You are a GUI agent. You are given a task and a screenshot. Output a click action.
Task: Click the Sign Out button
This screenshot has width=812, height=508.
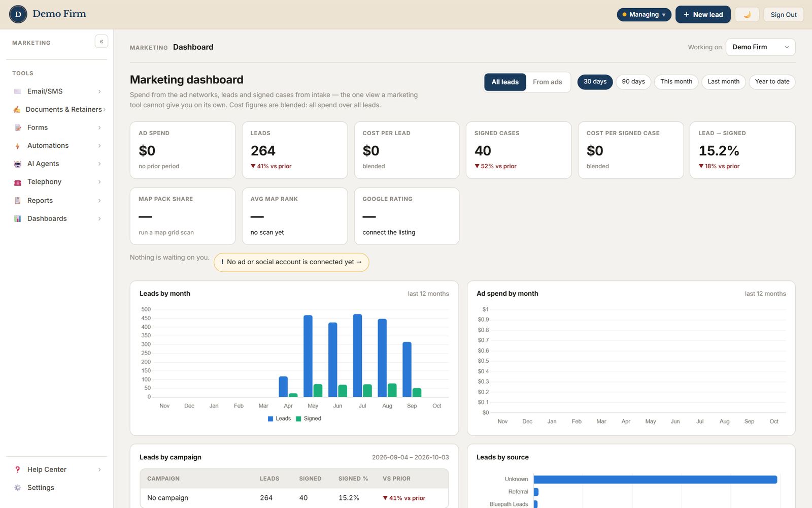[784, 15]
